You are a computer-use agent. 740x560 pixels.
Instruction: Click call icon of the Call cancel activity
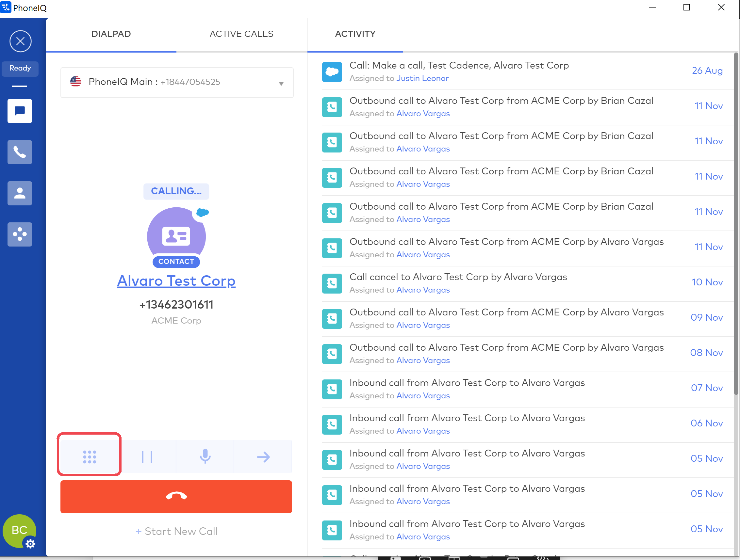point(332,283)
